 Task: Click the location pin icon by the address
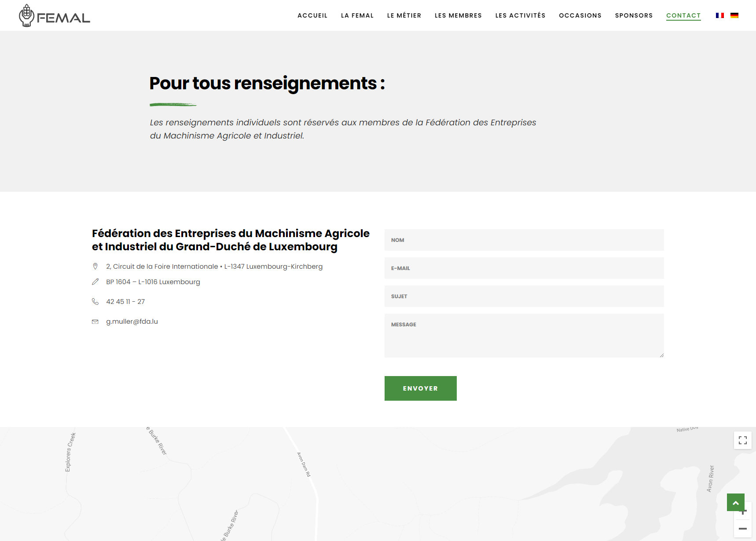[95, 267]
